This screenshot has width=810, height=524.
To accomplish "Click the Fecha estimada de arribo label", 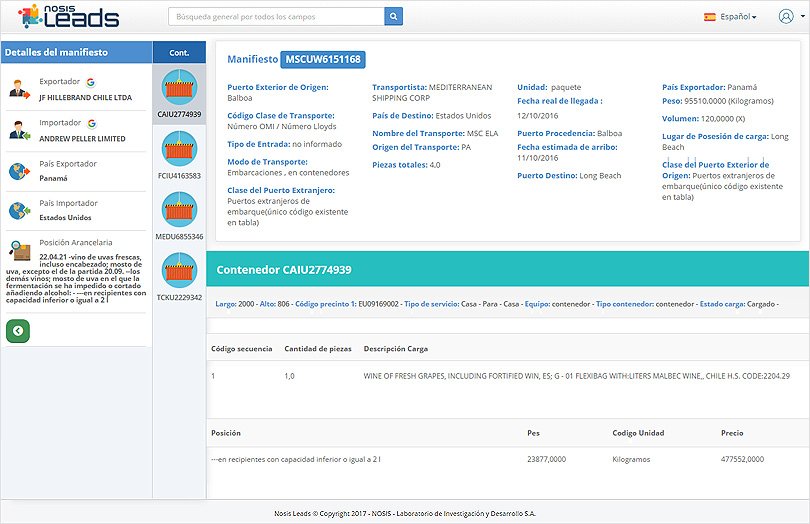I will [x=567, y=147].
